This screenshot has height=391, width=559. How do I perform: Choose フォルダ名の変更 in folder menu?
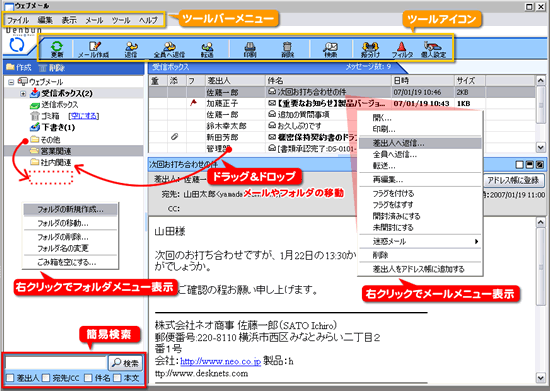click(x=70, y=248)
